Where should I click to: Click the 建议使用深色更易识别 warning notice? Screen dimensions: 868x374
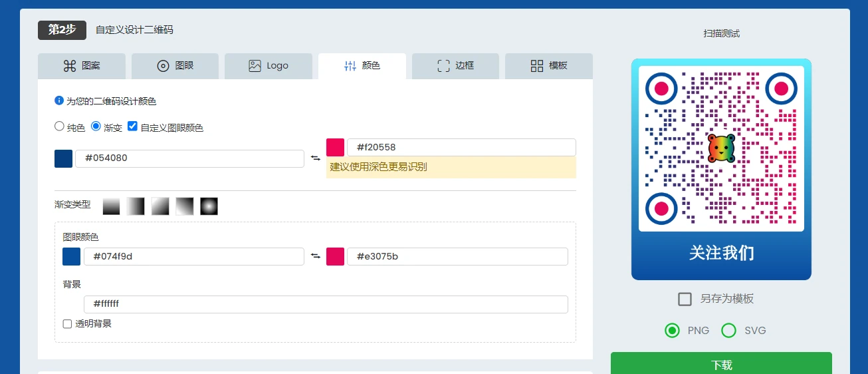(451, 167)
